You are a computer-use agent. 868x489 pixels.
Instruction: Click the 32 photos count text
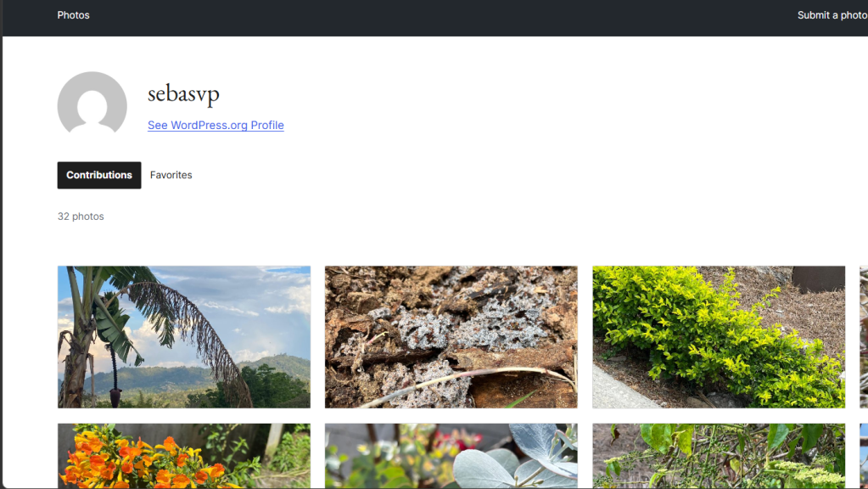81,216
